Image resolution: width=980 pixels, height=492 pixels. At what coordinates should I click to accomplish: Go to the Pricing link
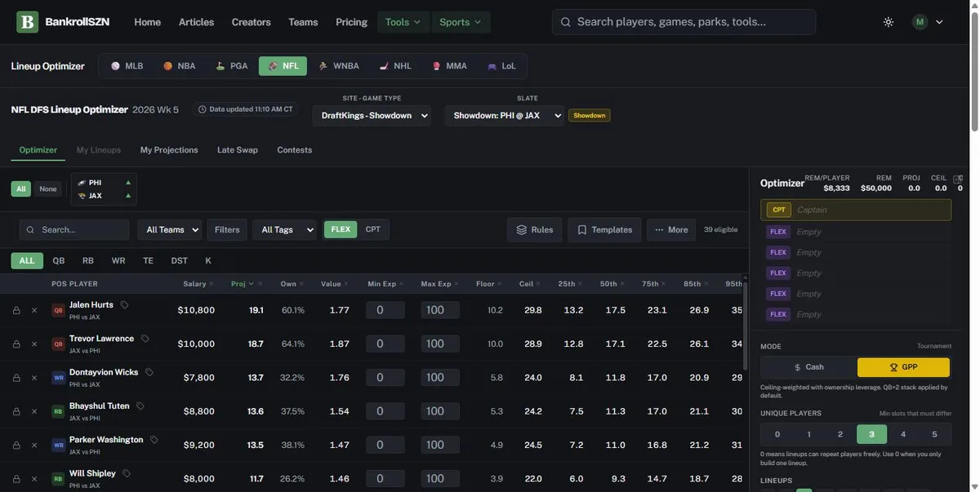[351, 22]
